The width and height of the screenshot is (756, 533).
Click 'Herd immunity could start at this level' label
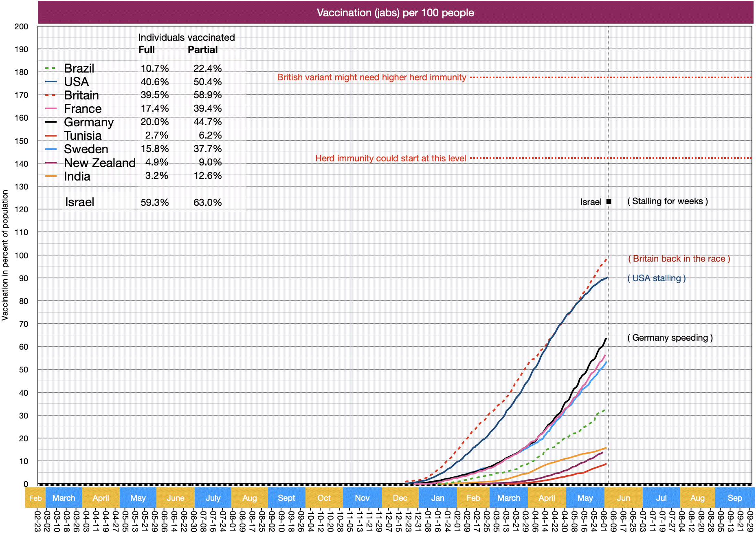(x=390, y=158)
